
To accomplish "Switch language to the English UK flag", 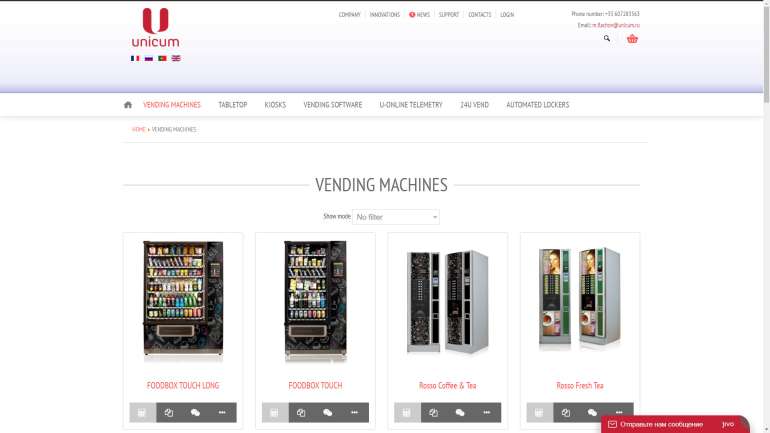I will click(176, 58).
